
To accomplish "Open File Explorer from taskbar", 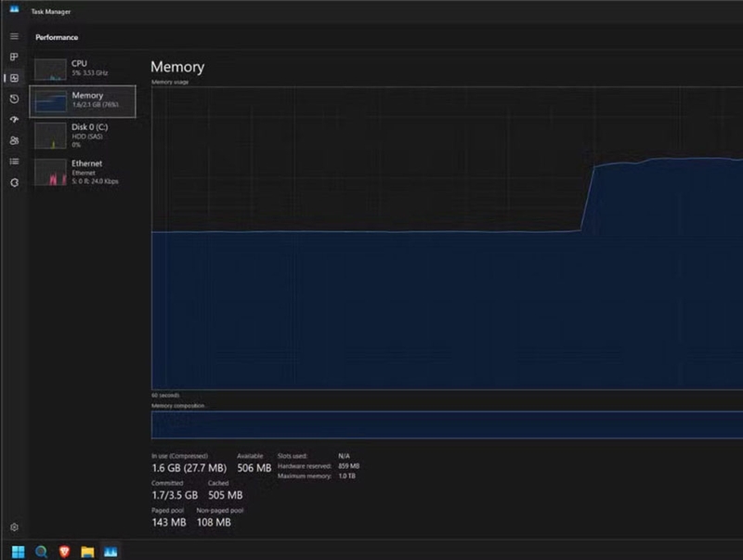I will (x=87, y=552).
